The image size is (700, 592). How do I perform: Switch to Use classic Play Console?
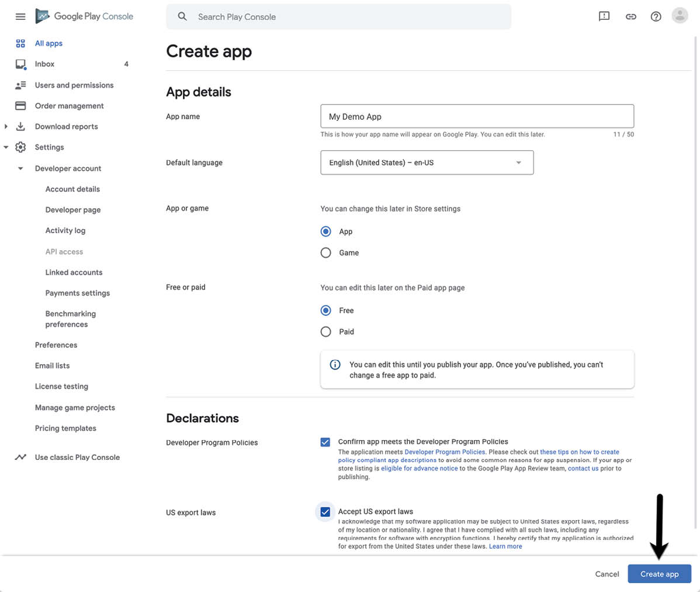(x=77, y=457)
